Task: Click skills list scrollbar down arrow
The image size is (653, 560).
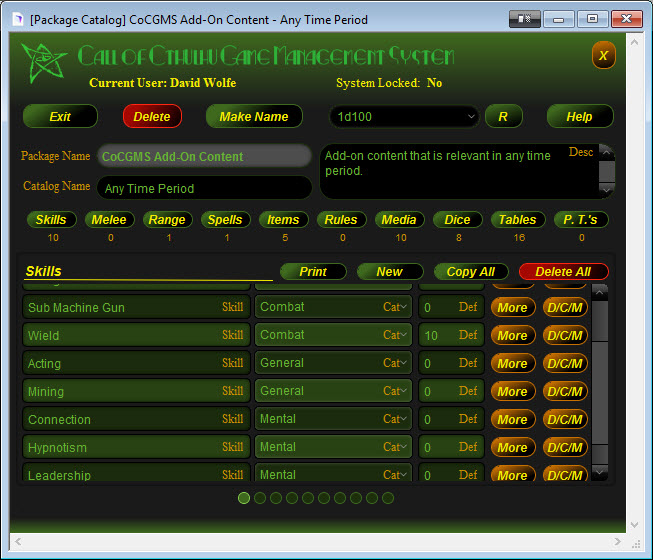Action: 600,472
